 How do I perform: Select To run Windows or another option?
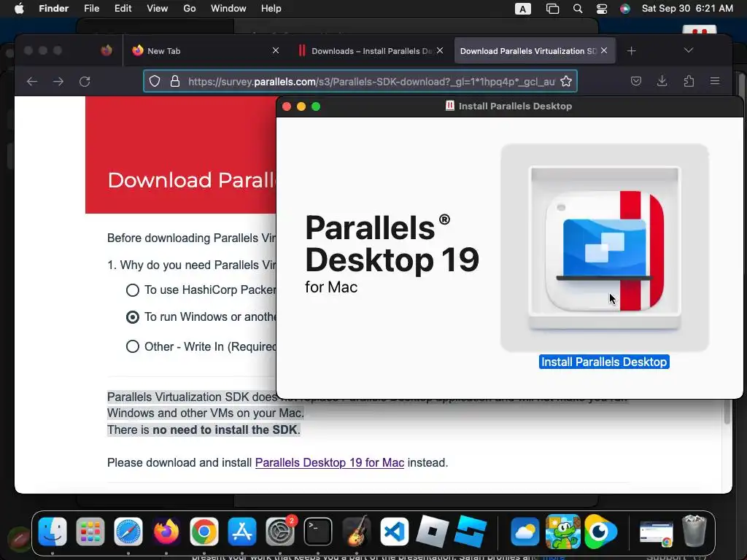tap(133, 317)
